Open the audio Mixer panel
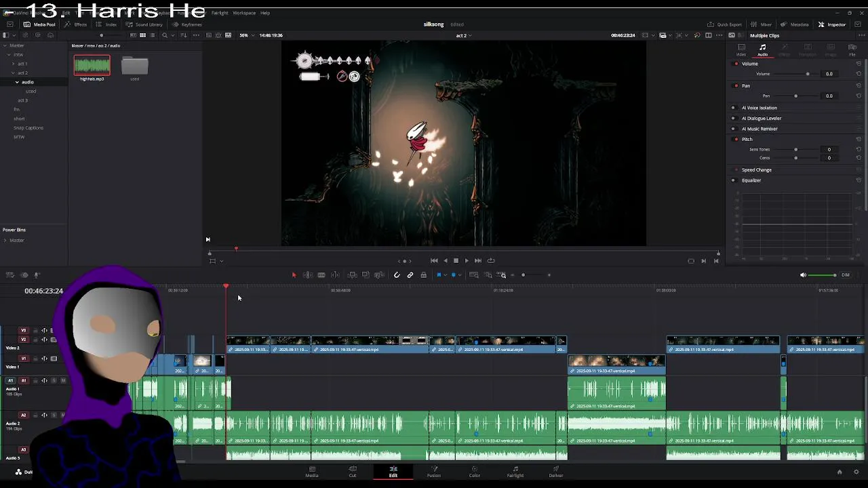 [x=762, y=24]
